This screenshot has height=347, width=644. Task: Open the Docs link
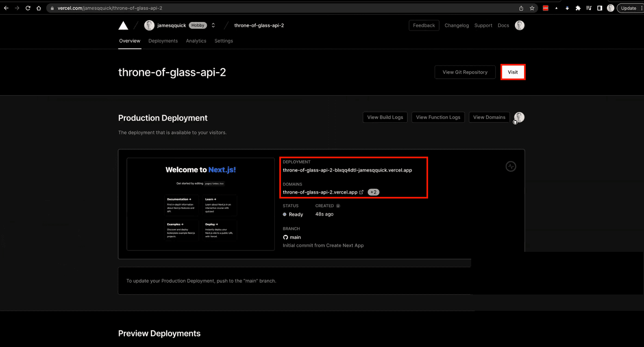tap(503, 25)
